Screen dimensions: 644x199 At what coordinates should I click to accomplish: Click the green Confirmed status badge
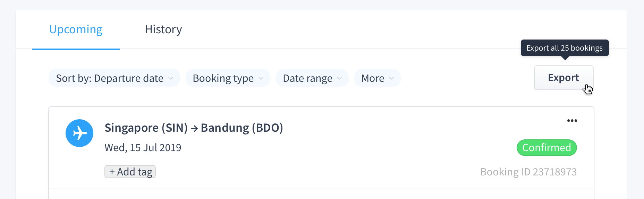click(547, 148)
